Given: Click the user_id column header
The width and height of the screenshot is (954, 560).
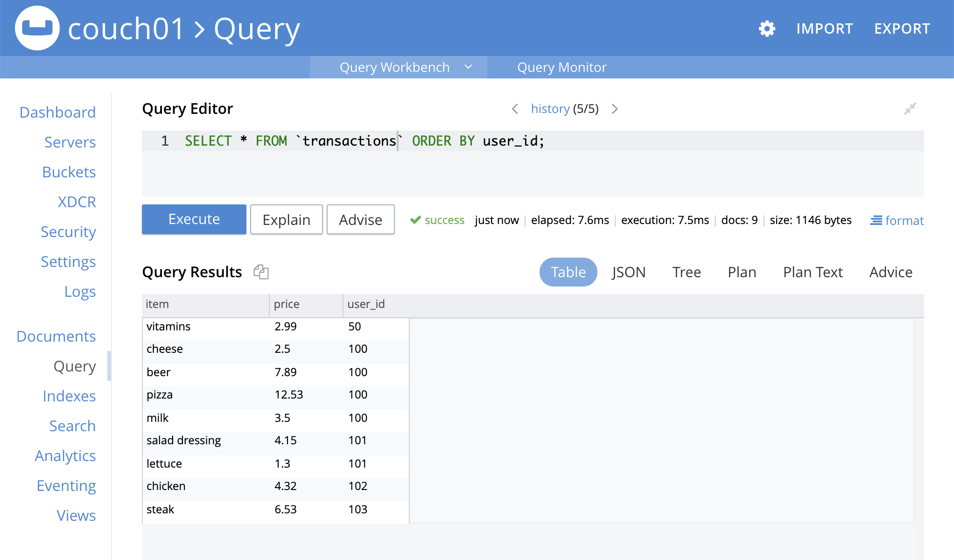Looking at the screenshot, I should point(366,304).
